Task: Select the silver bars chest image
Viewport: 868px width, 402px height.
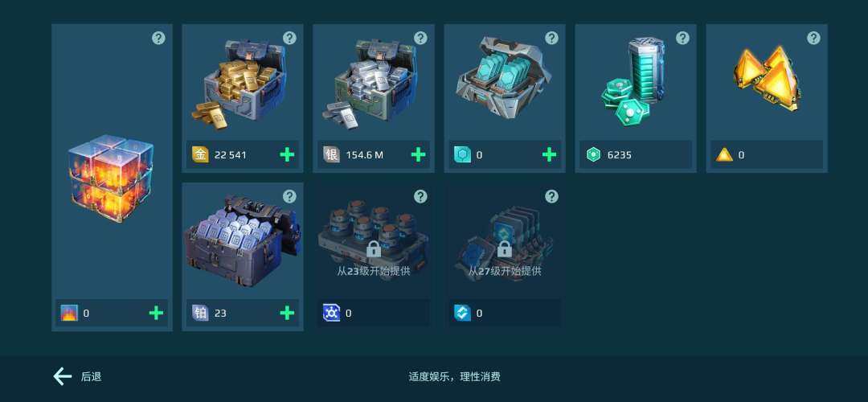Action: point(371,83)
